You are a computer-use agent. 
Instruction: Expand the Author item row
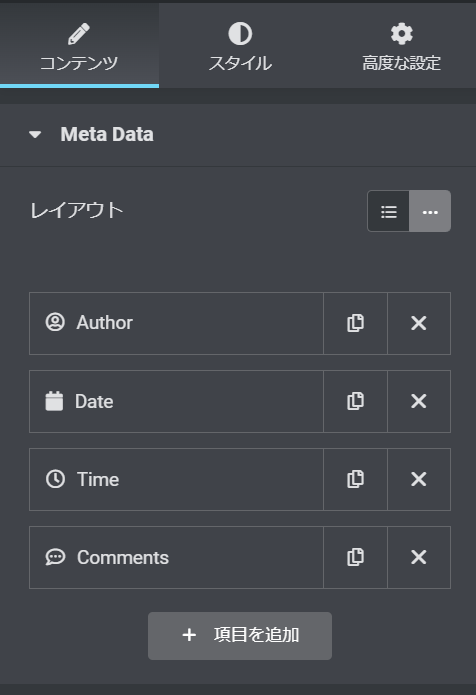[176, 323]
